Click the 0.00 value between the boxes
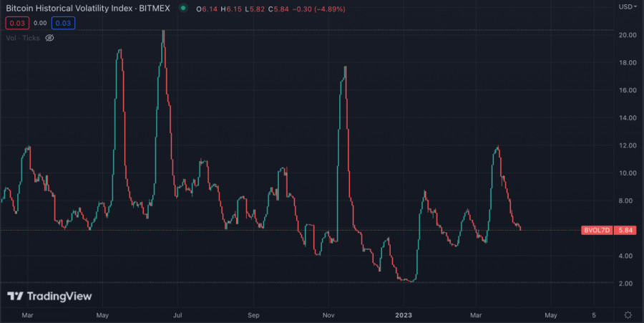The image size is (644, 323). coord(40,23)
